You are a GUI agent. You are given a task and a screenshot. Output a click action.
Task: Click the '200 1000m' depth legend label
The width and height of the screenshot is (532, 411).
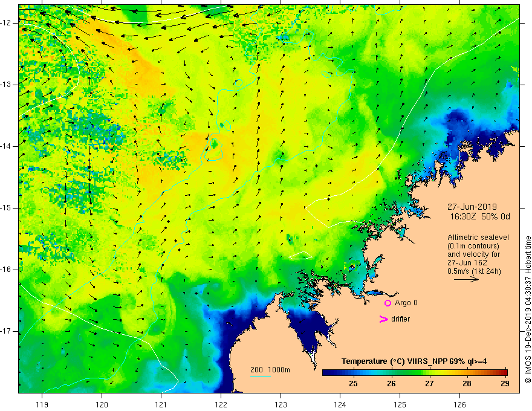click(270, 370)
